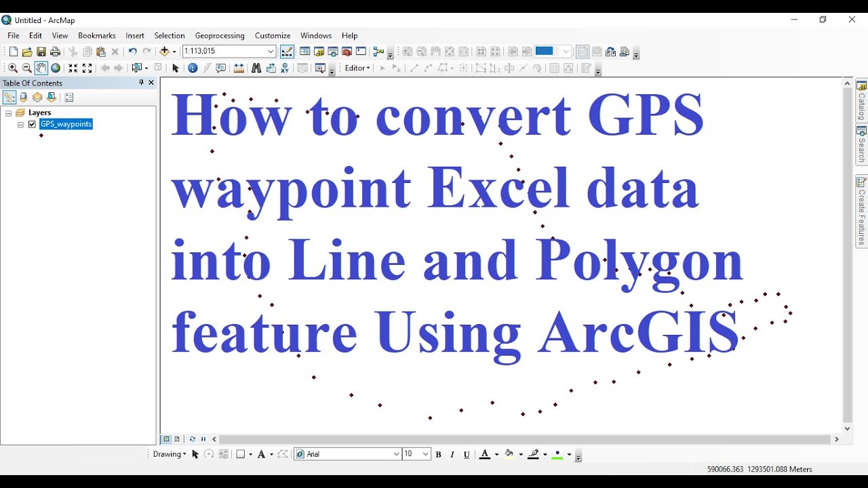Toggle Bold text formatting

pyautogui.click(x=438, y=455)
